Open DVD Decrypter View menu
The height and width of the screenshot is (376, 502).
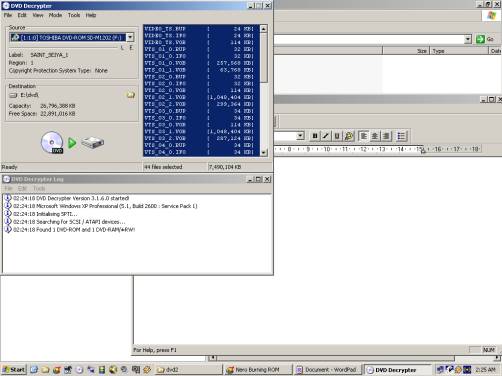(38, 15)
